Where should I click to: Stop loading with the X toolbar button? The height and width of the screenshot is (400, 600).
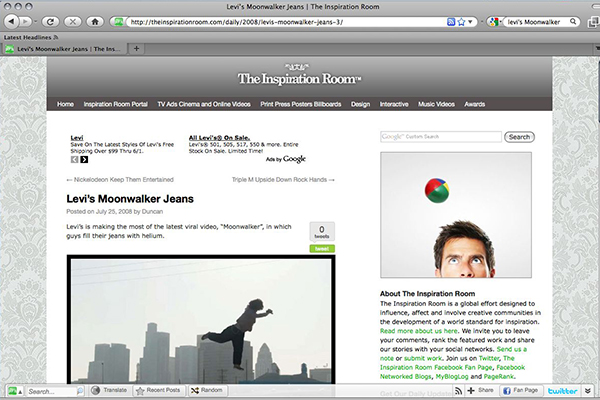72,22
